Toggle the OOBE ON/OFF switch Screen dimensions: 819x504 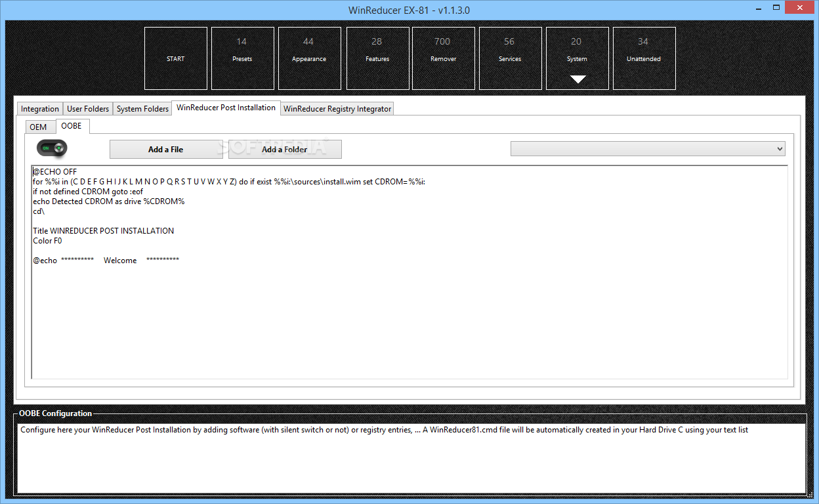coord(52,148)
